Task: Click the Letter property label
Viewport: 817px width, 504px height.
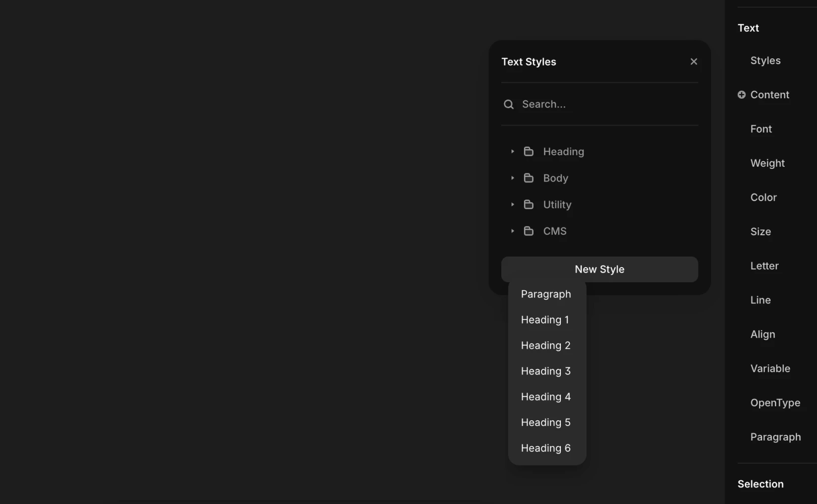Action: (765, 266)
